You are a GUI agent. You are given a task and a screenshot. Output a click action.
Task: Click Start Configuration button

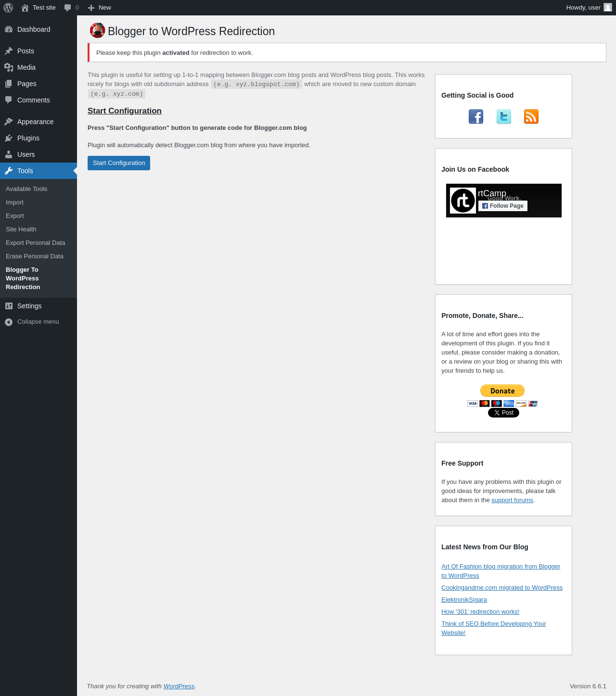pos(119,163)
